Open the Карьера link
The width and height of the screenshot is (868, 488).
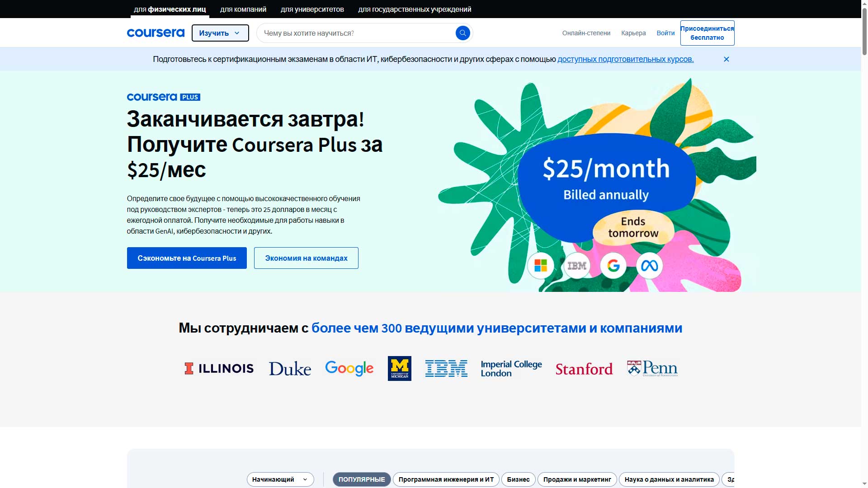(x=633, y=33)
